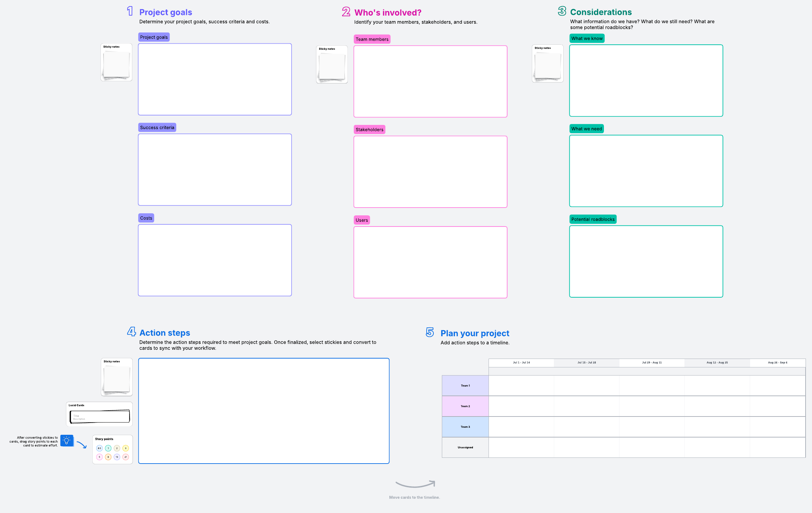Click sticky notes stack beside Team members
The height and width of the screenshot is (513, 812).
pyautogui.click(x=332, y=67)
